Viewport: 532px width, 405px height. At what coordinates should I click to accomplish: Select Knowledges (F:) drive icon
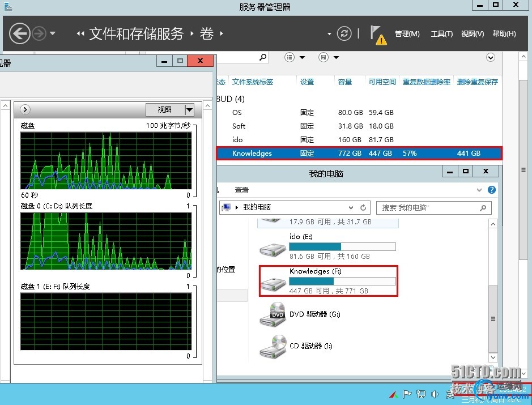click(273, 284)
